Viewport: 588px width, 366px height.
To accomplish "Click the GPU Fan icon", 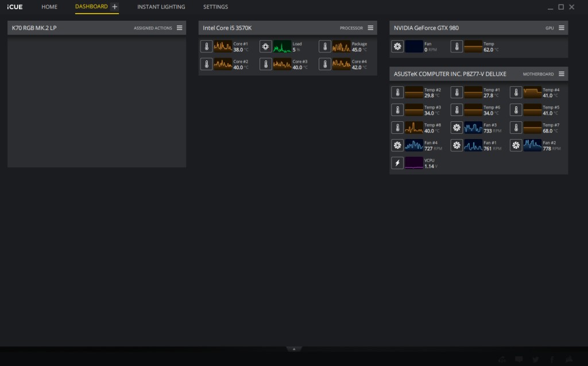I will pyautogui.click(x=397, y=47).
